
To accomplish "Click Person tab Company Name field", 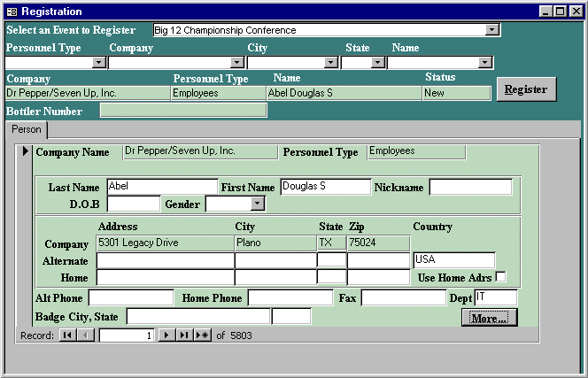I will tap(200, 152).
